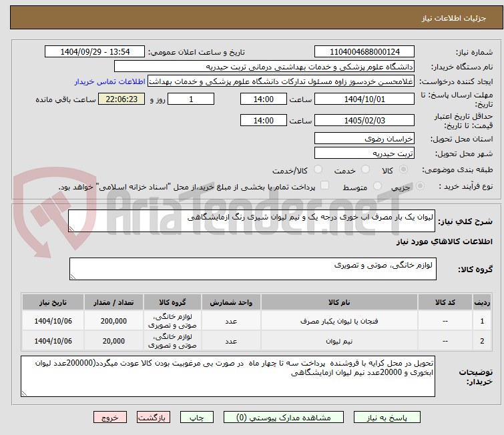
Task: Click the price validity date 1405/02/03
Action: 364,120
